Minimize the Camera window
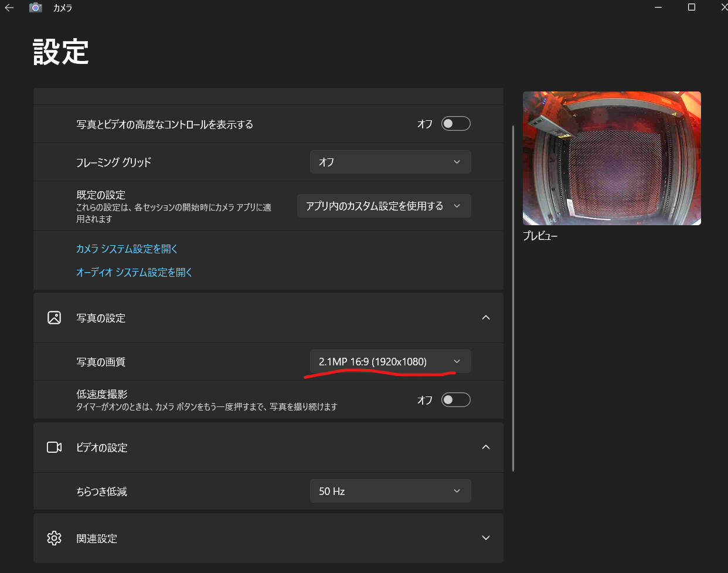This screenshot has height=573, width=728. (x=659, y=8)
